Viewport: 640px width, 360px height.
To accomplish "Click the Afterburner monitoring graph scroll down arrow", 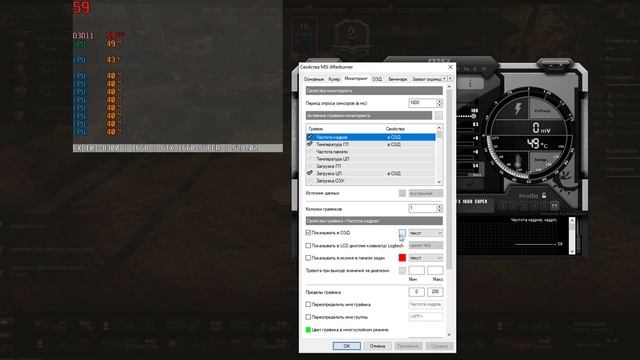I will coord(572,251).
